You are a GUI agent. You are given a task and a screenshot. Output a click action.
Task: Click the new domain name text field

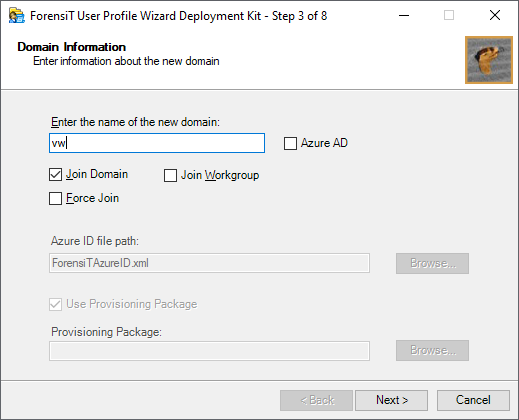pos(157,143)
